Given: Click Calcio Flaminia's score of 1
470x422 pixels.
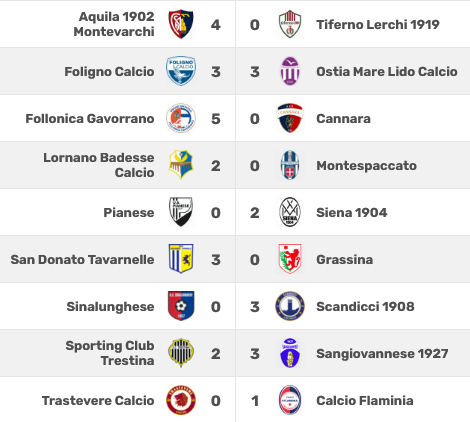Looking at the screenshot, I should coord(255,401).
